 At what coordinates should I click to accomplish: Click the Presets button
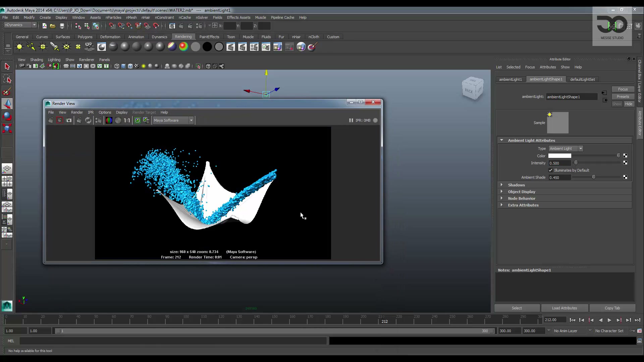(623, 97)
